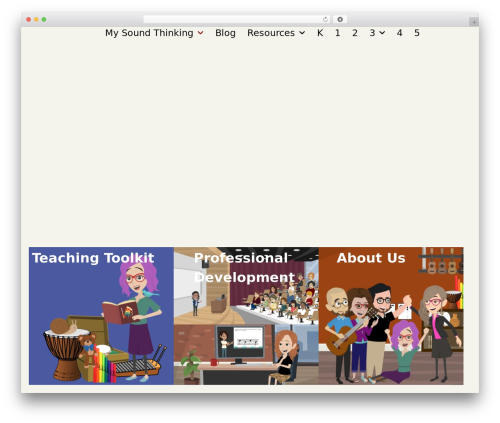This screenshot has height=423, width=500.
Task: Click the round button right of the address bar
Action: point(340,20)
